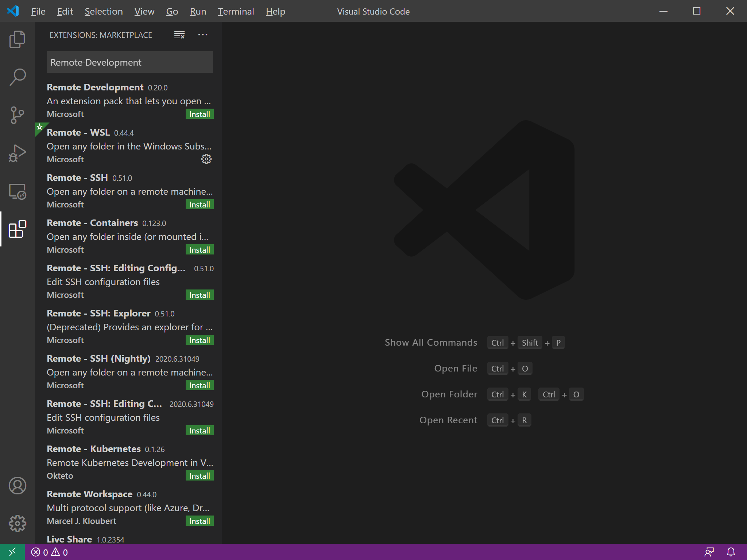Install the Remote Development extension pack
Screen dimensions: 747x560
tap(199, 114)
